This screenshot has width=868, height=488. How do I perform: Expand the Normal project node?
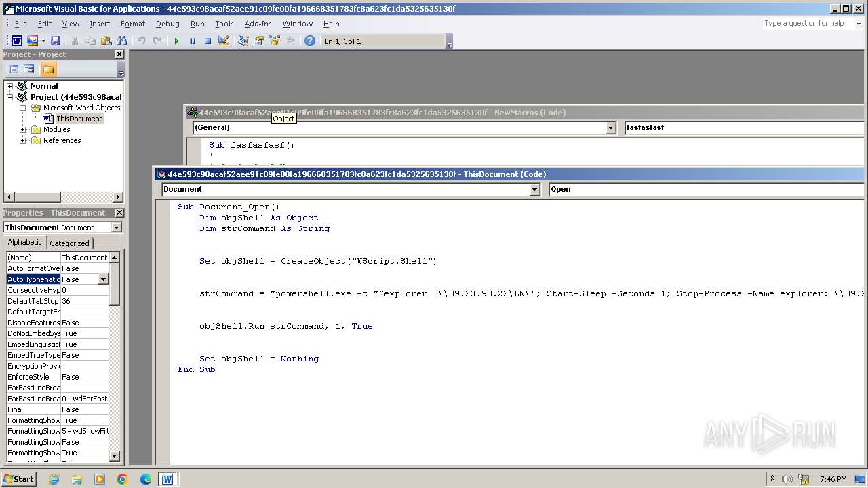(10, 86)
